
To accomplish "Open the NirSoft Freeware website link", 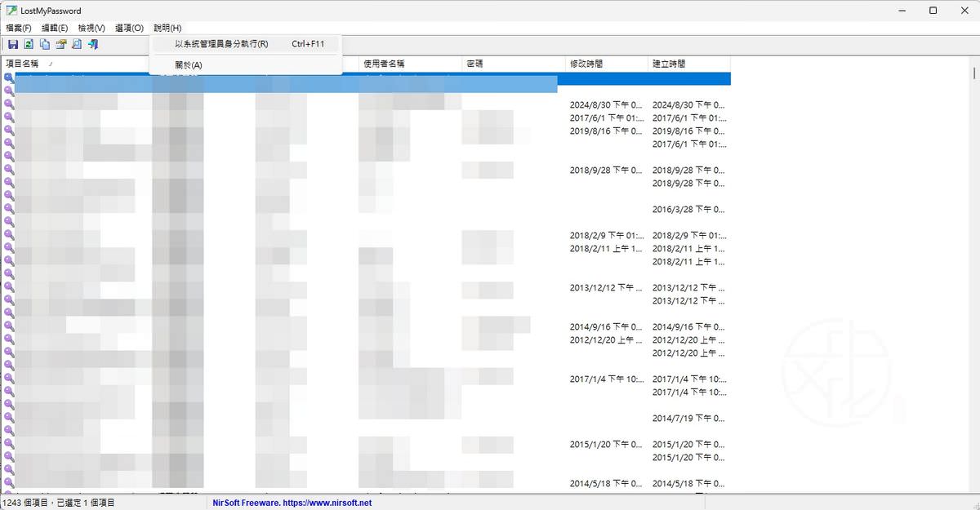I will click(x=292, y=503).
